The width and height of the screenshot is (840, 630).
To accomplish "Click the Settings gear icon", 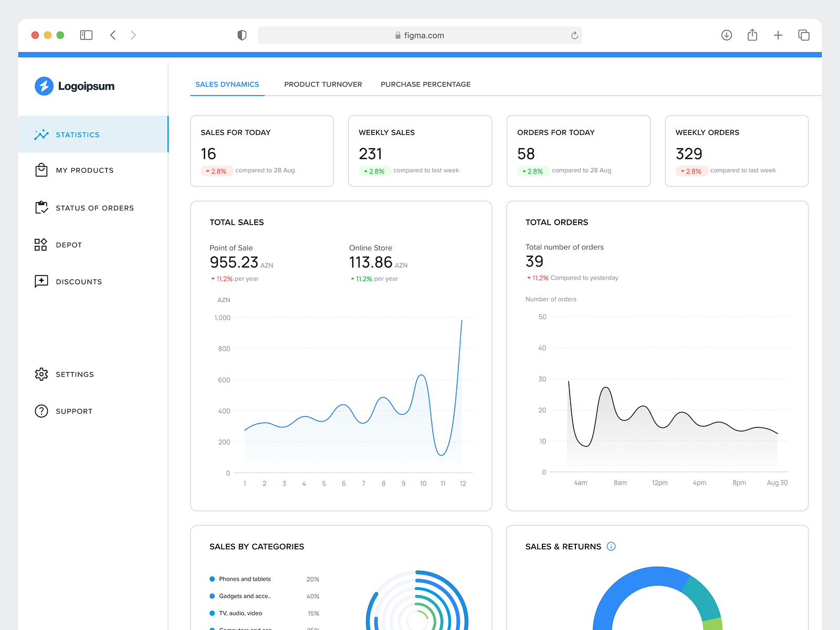I will click(x=41, y=374).
